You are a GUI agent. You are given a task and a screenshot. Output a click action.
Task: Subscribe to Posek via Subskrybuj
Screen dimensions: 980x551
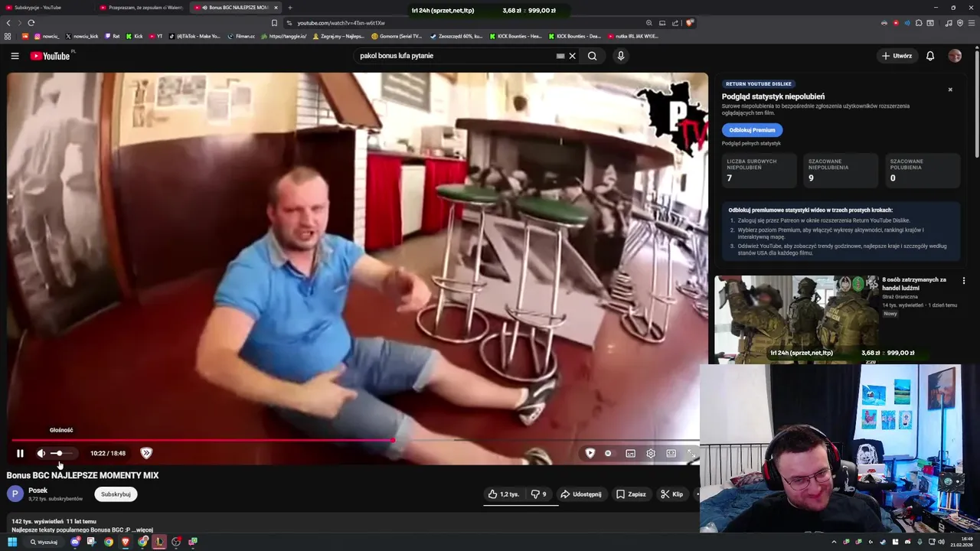[x=116, y=494]
